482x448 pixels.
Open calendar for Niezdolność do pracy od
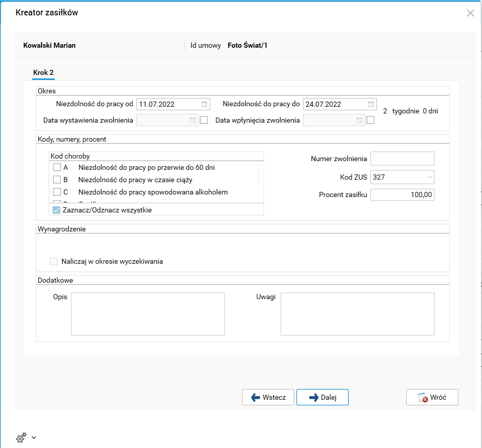(204, 104)
